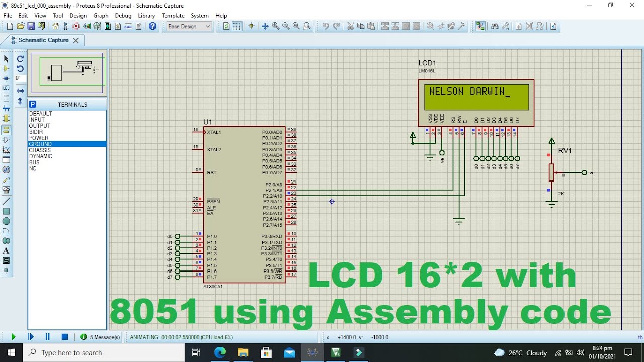Close the Schematic Capture tab

[76, 40]
